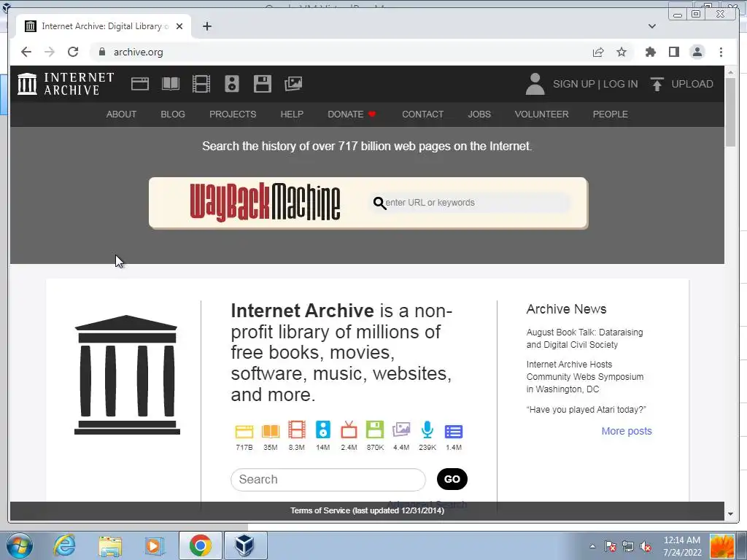Open the Video film icon in the top nav
The image size is (747, 560).
[201, 84]
